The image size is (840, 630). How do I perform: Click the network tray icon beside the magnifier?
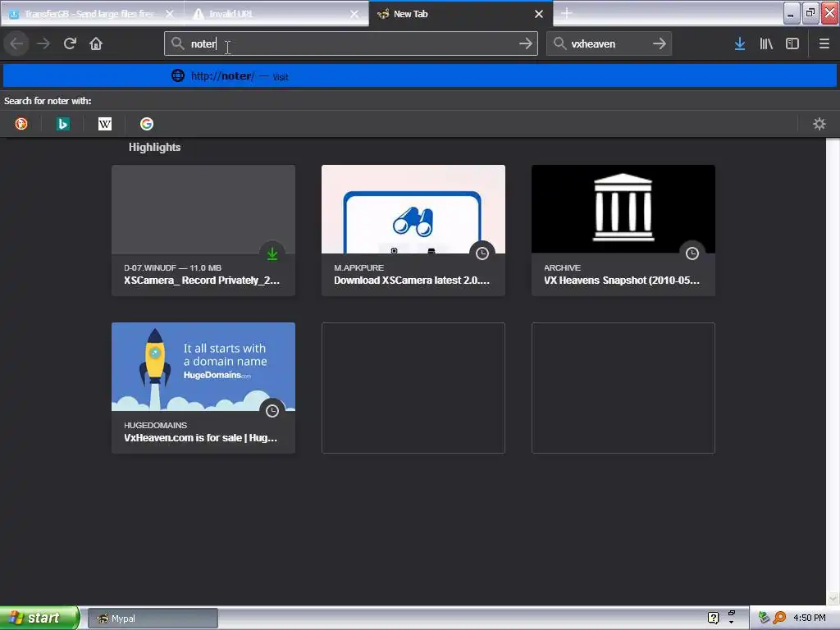[x=764, y=618]
